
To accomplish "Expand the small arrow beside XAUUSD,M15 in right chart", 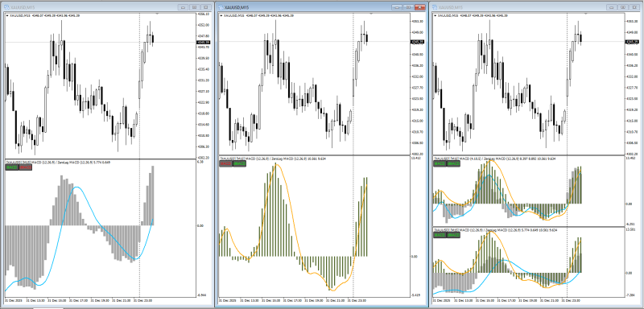I will (x=435, y=15).
